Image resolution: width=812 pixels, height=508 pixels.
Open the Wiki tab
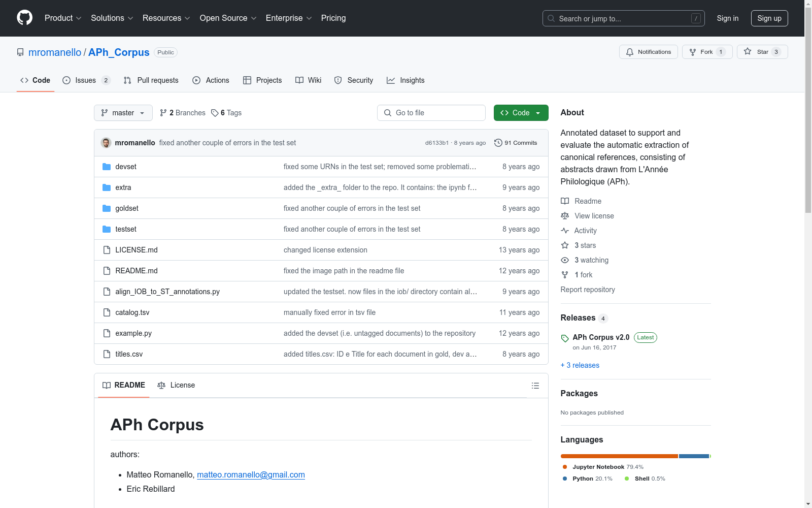pyautogui.click(x=309, y=80)
